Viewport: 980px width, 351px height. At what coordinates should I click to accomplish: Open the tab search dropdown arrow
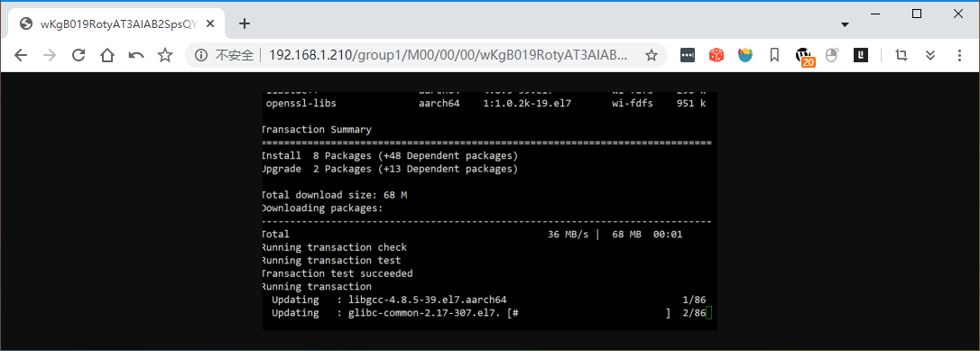point(845,24)
